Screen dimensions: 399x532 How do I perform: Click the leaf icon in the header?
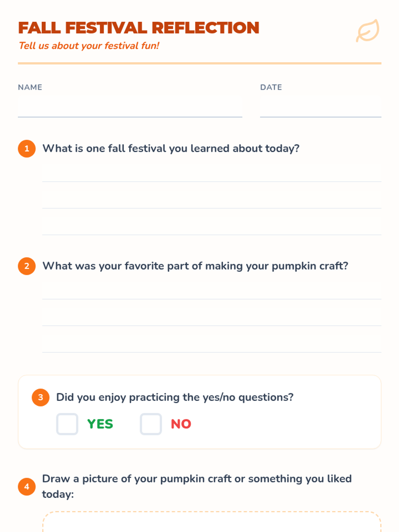click(x=367, y=31)
